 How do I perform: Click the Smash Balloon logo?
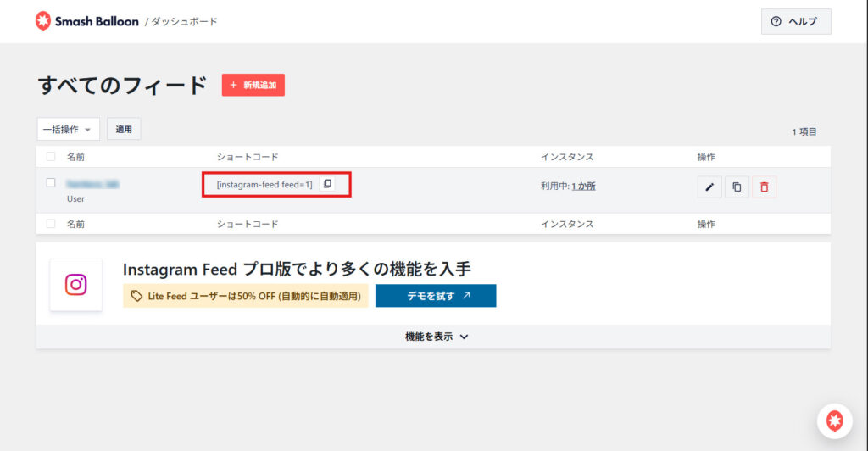click(x=87, y=21)
